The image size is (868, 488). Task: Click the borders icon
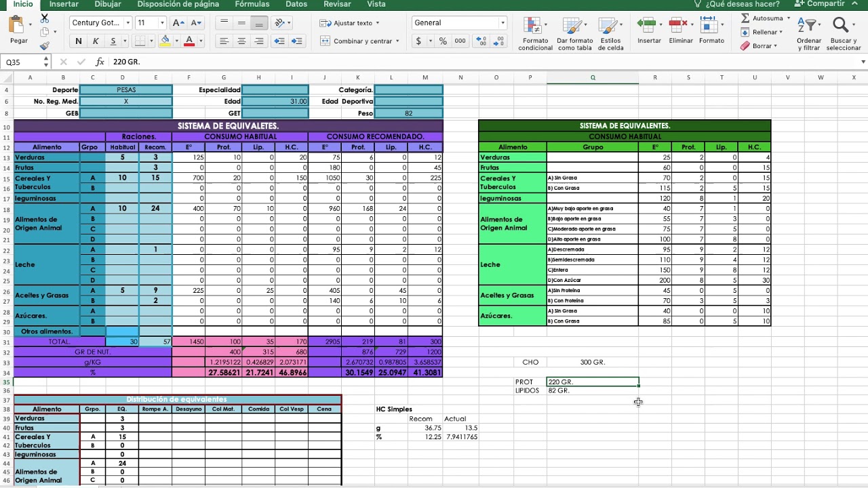click(x=139, y=41)
